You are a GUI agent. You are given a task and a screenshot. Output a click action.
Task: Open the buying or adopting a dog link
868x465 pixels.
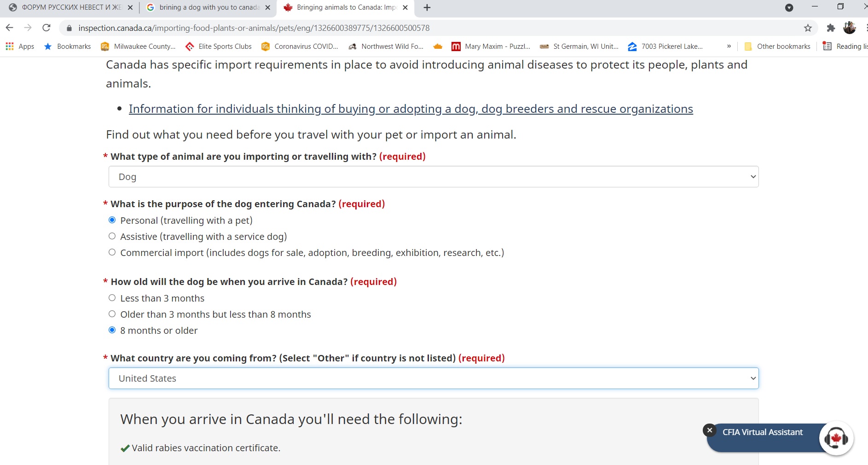(x=411, y=109)
